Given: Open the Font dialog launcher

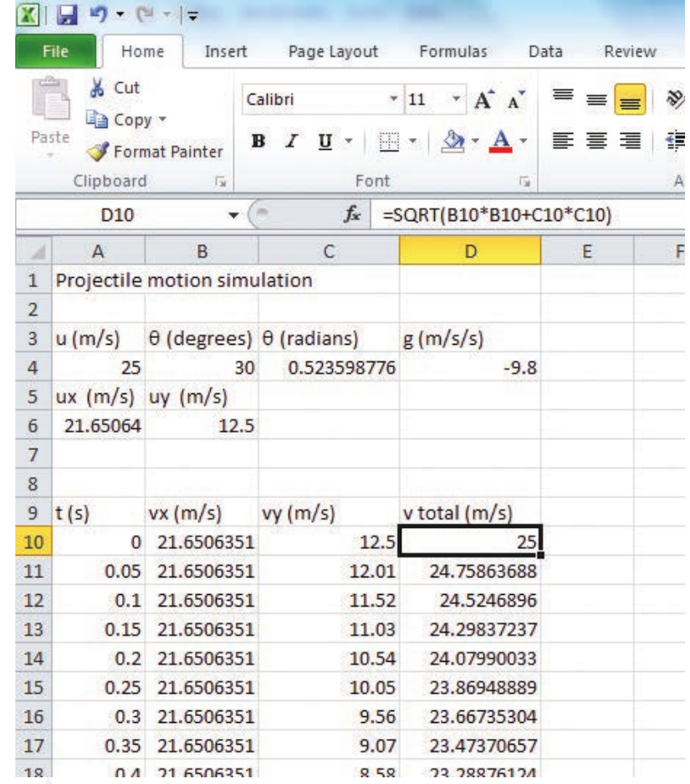Looking at the screenshot, I should (524, 182).
